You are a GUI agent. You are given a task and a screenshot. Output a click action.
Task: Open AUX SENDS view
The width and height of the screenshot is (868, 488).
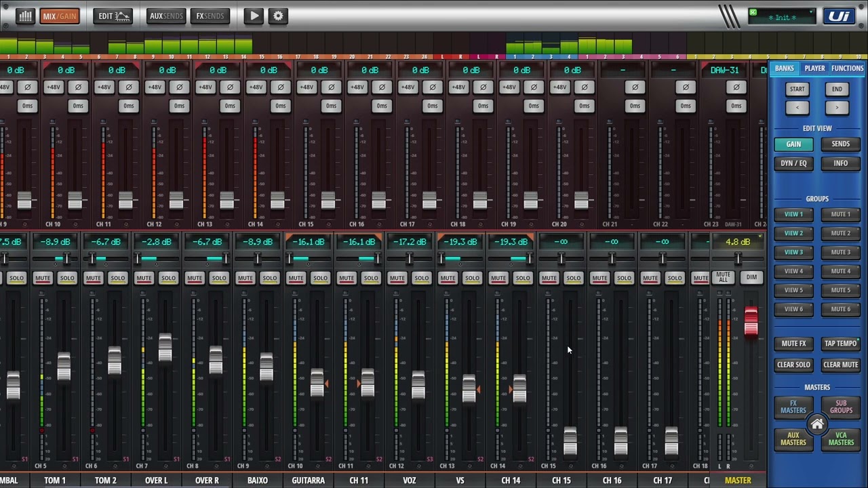166,16
